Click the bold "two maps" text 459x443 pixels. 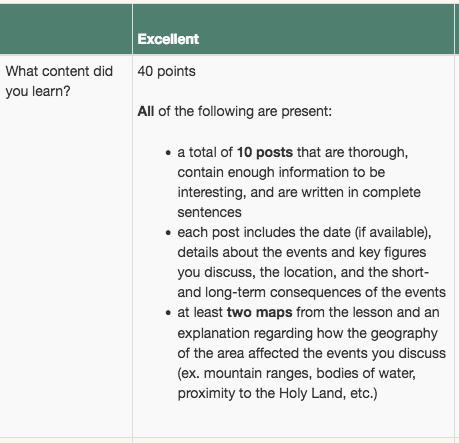[x=259, y=313]
